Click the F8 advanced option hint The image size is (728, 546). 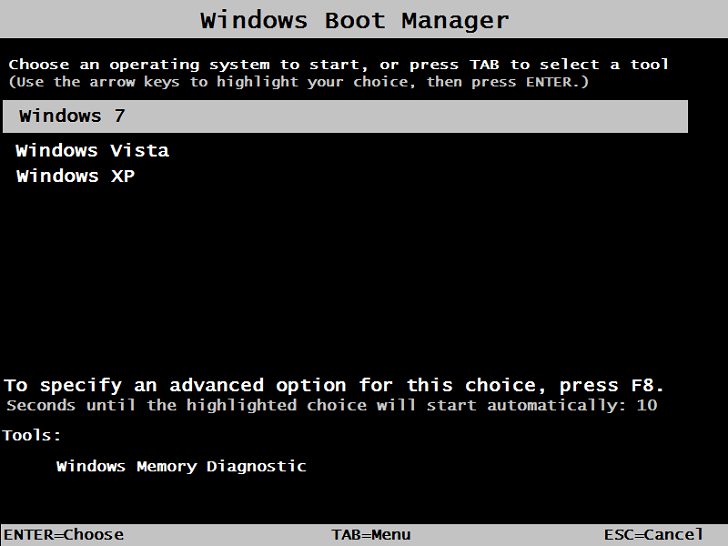tap(334, 385)
